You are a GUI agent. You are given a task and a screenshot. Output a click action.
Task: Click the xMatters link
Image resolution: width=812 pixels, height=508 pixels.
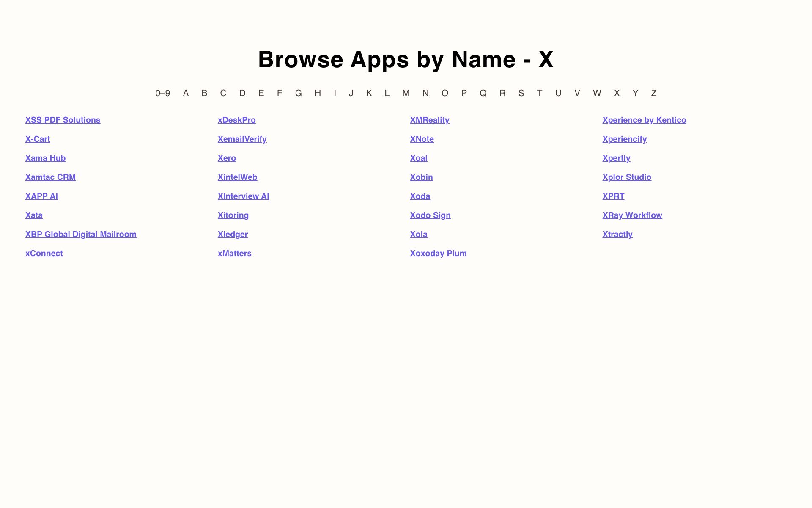234,253
